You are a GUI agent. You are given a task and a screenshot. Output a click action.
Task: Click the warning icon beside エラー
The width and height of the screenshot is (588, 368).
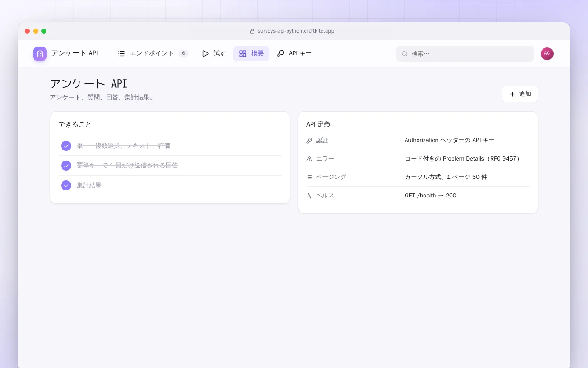click(x=309, y=159)
